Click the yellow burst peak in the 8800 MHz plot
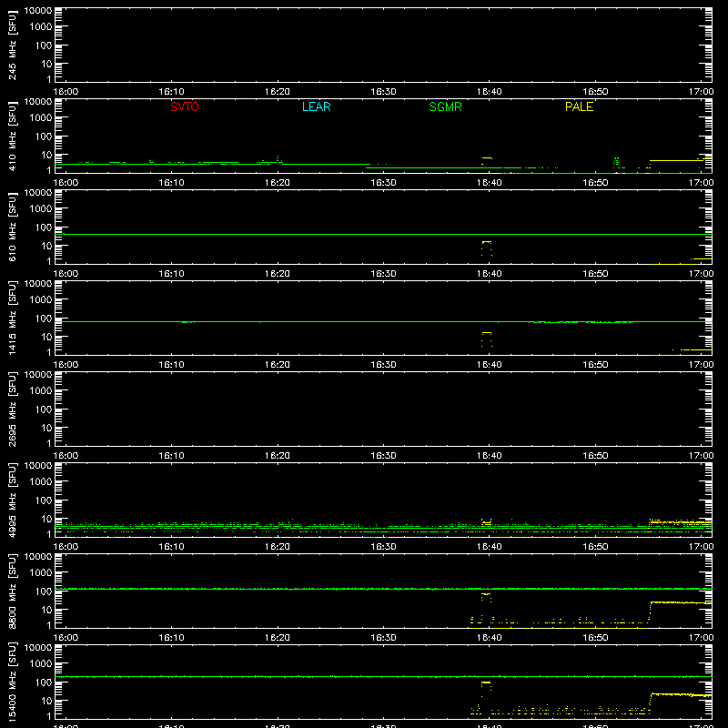The height and width of the screenshot is (728, 728). pyautogui.click(x=486, y=594)
